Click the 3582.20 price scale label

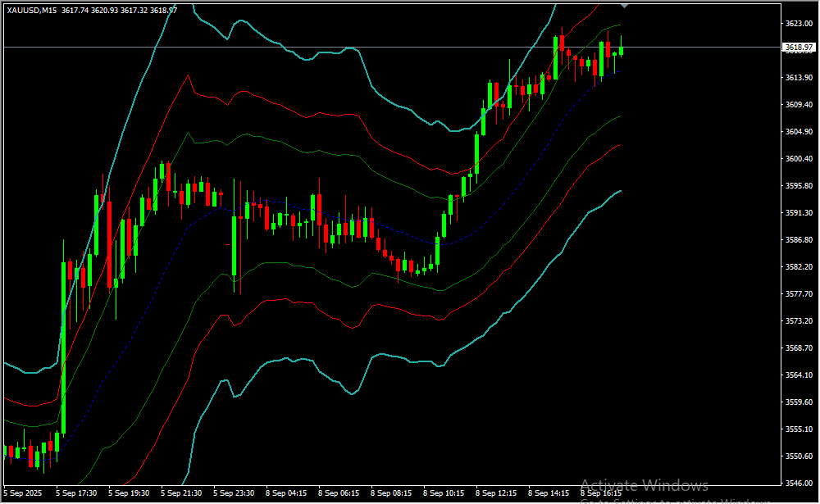[797, 267]
